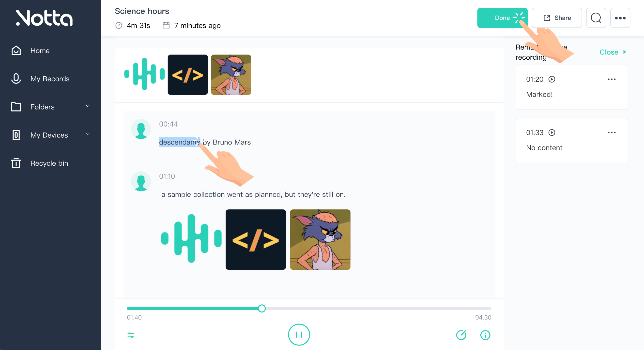The image size is (644, 350).
Task: Click the playback progress slider handle
Action: click(261, 308)
